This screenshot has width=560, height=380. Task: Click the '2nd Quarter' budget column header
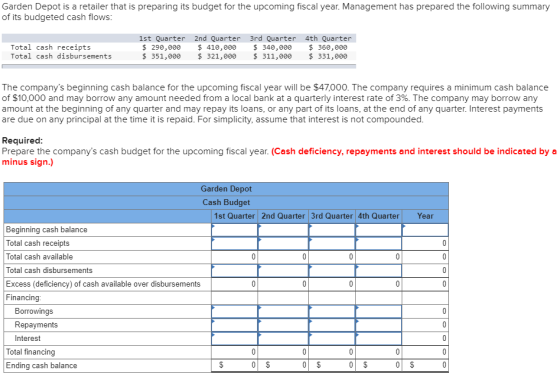(283, 216)
